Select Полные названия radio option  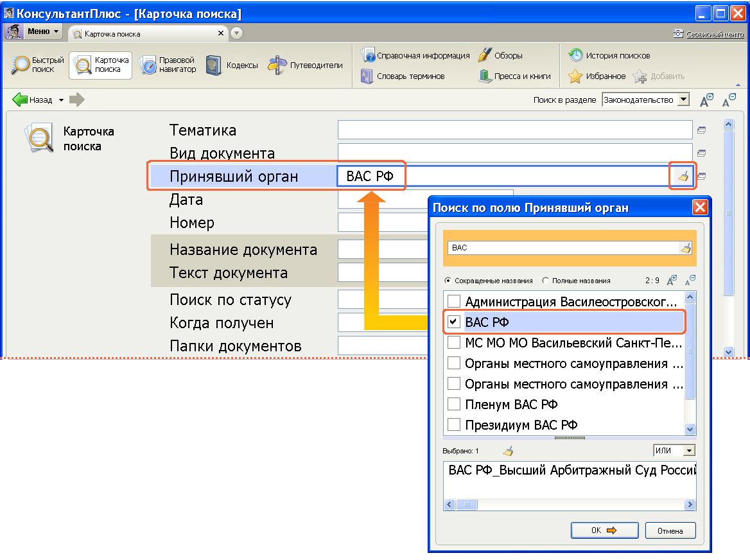coord(545,280)
